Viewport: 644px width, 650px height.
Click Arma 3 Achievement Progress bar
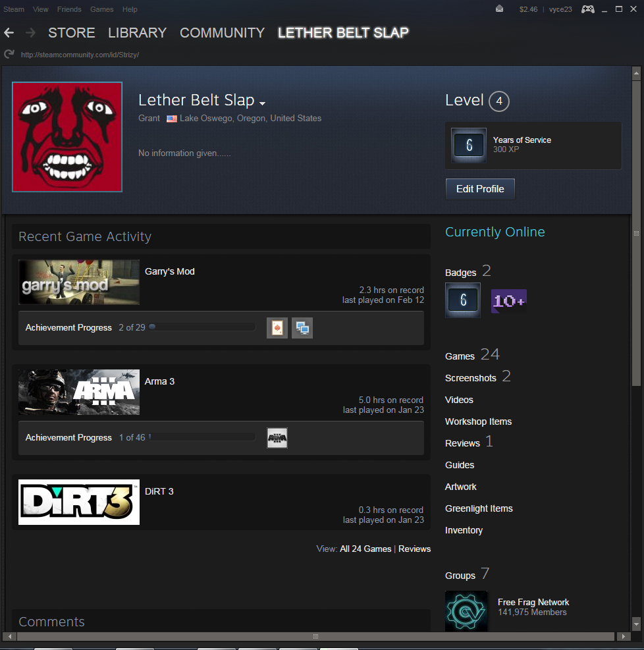(x=202, y=437)
